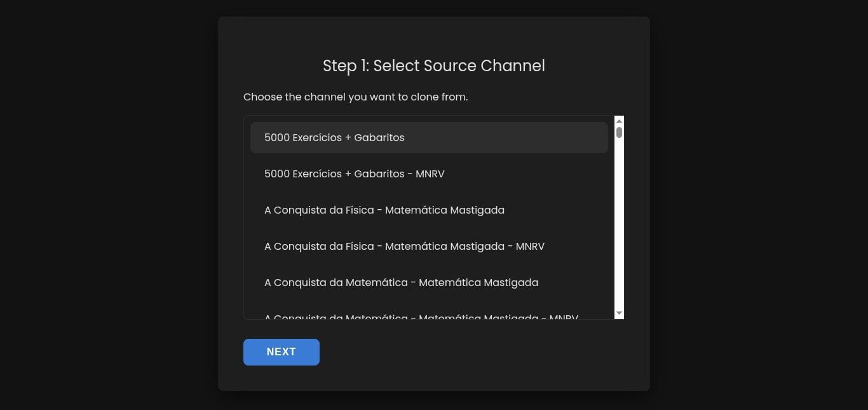Screen dimensions: 868x410
Task: Click the channel list scrollbar thumb
Action: 619,132
